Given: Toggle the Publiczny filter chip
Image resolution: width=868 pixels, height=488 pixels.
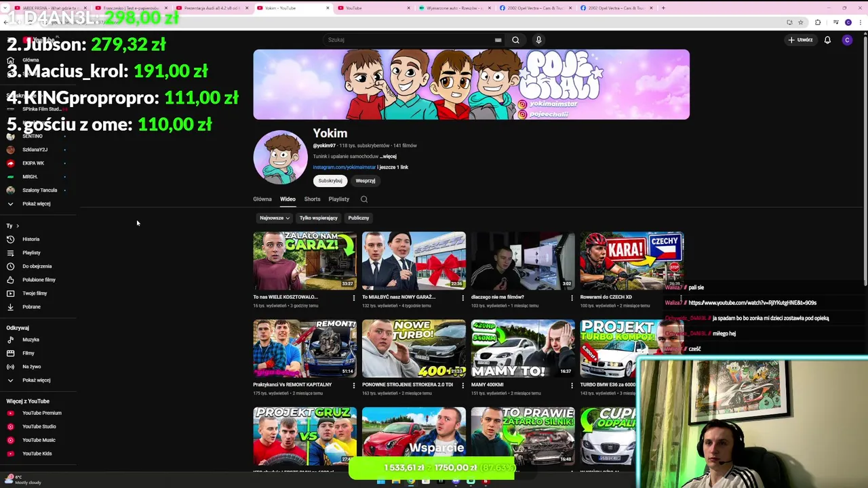Looking at the screenshot, I should coord(359,218).
